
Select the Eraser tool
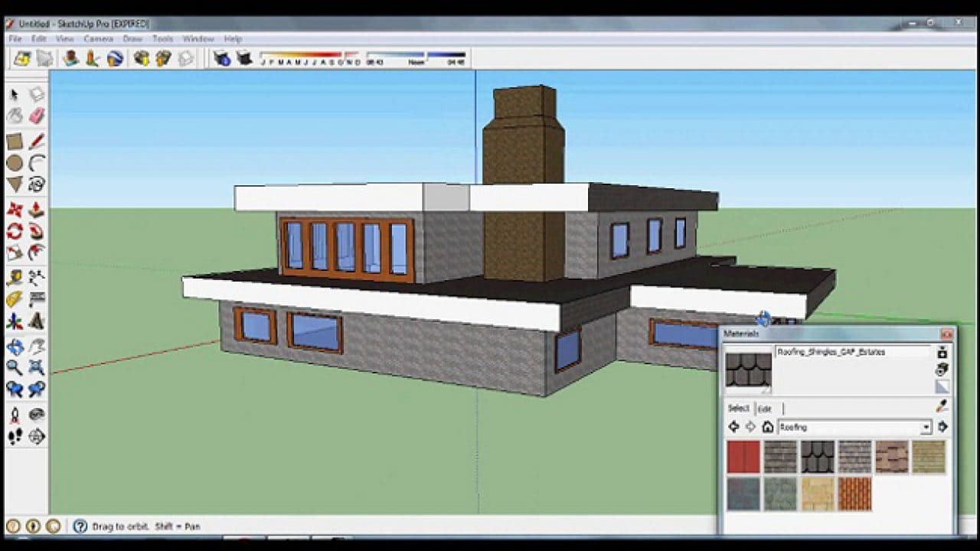point(36,116)
